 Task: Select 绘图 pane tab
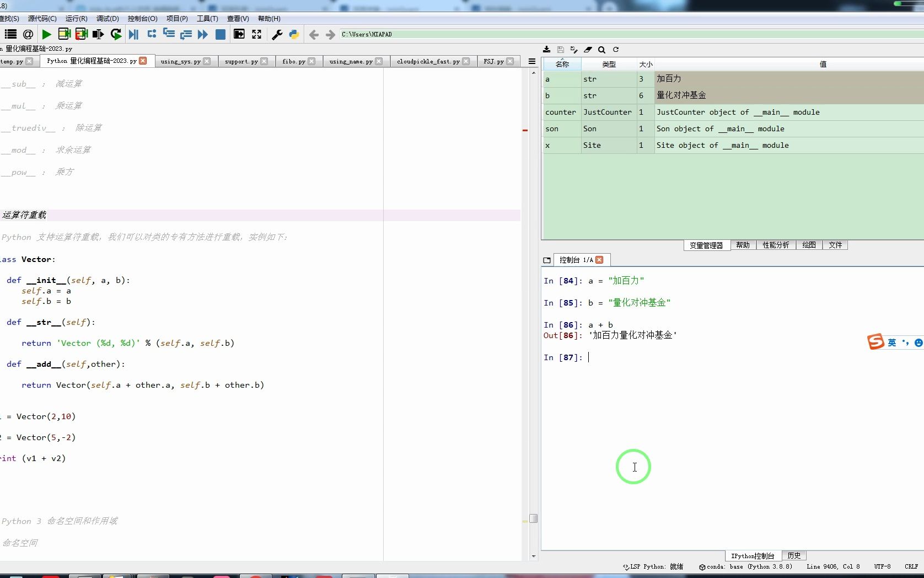(x=809, y=245)
